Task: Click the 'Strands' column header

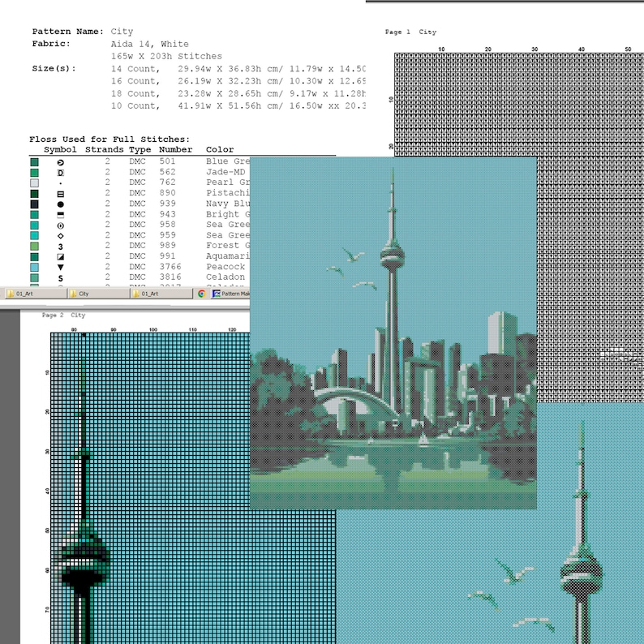Action: tap(105, 149)
